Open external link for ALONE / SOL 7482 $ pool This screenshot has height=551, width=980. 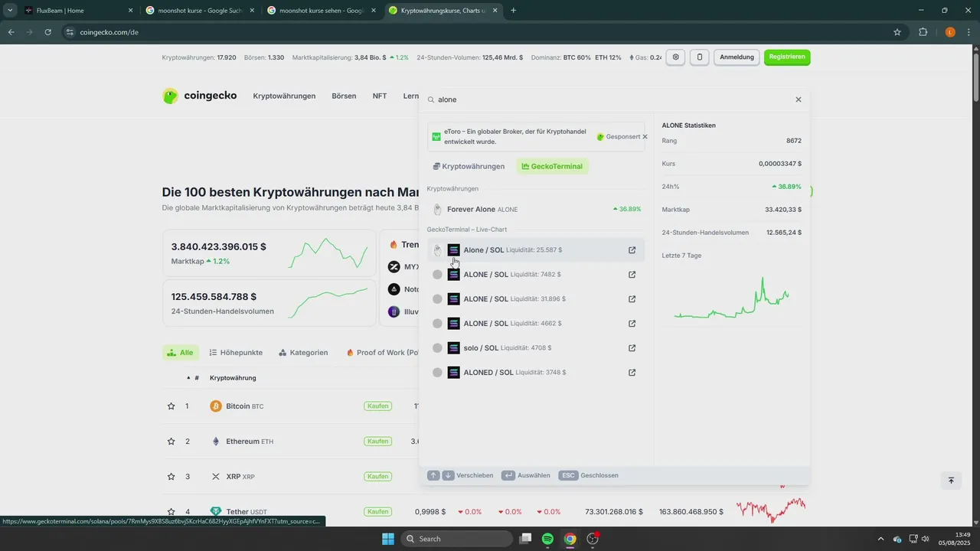[632, 275]
